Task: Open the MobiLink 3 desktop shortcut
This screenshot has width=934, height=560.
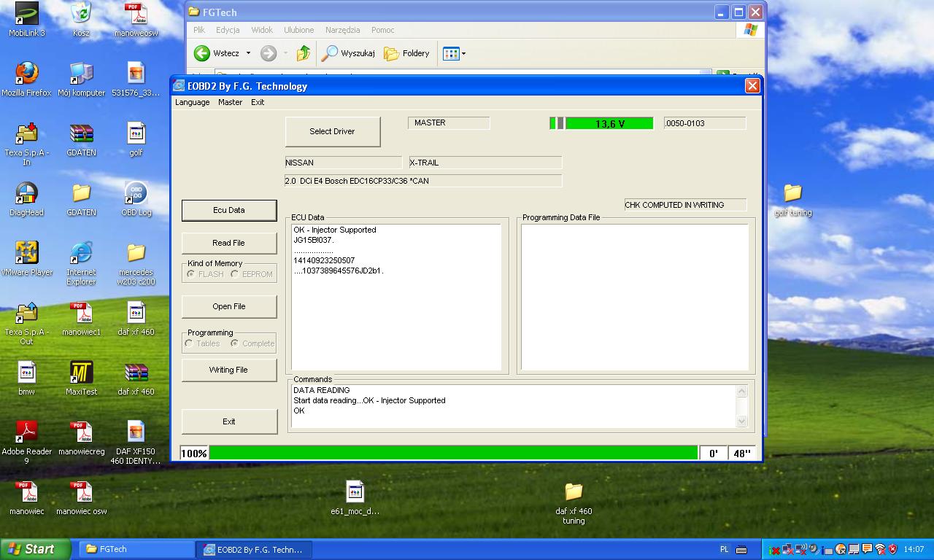Action: click(x=27, y=20)
